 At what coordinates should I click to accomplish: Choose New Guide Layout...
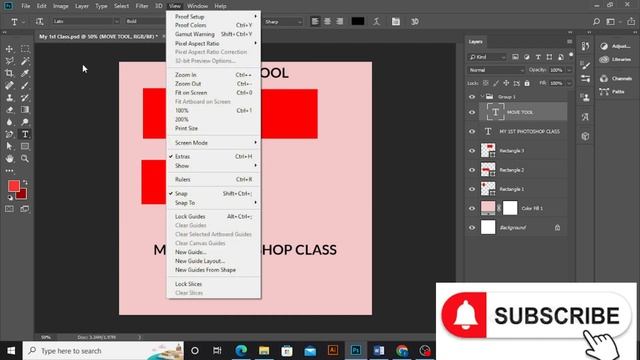(x=213, y=261)
